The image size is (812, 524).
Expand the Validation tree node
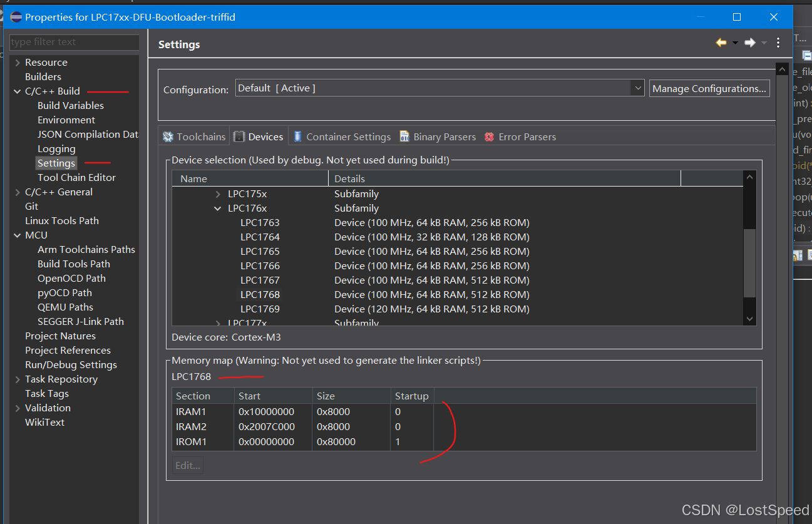point(18,408)
